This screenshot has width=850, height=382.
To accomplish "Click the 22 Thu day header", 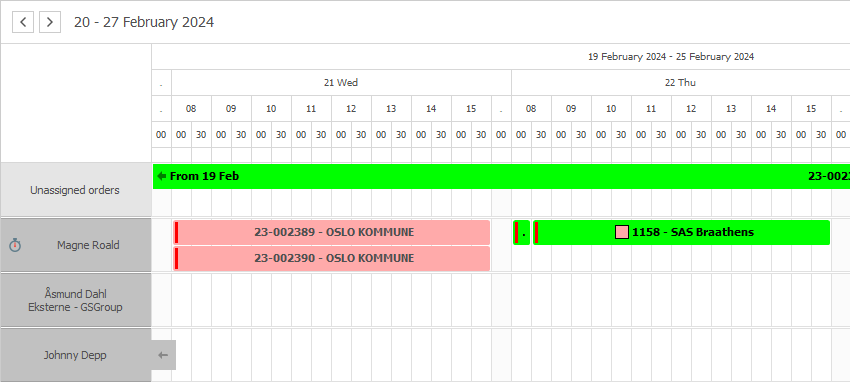I will 680,83.
